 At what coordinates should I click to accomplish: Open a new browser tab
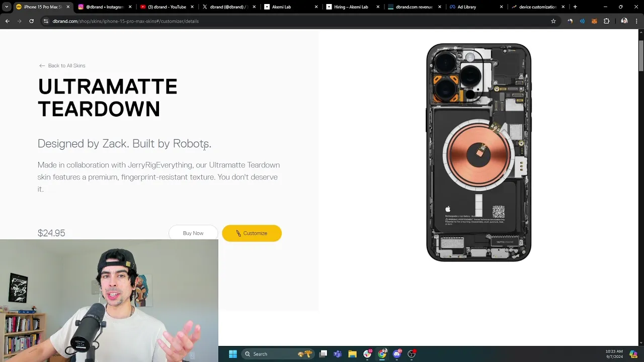tap(575, 7)
